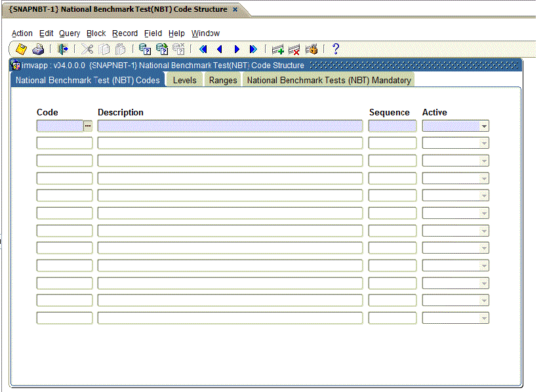This screenshot has width=545, height=392.
Task: Click the Help question mark icon
Action: pyautogui.click(x=336, y=49)
